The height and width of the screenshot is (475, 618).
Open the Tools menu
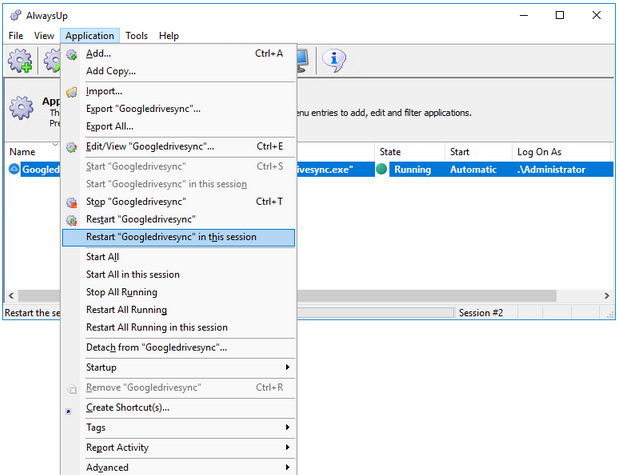(x=136, y=36)
